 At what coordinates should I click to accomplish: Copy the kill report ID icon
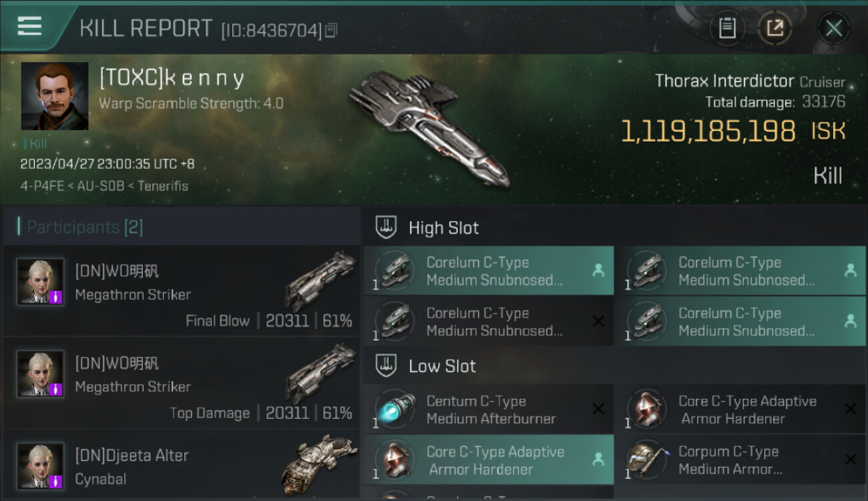(332, 30)
